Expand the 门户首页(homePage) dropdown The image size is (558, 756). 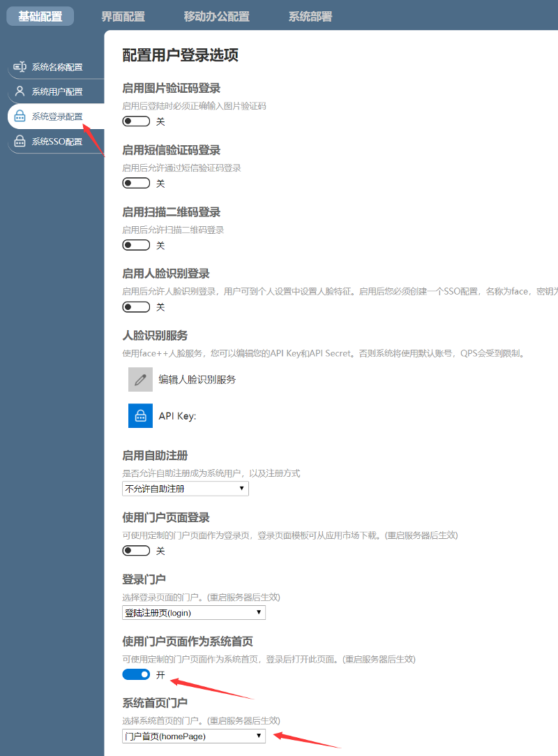coord(193,736)
